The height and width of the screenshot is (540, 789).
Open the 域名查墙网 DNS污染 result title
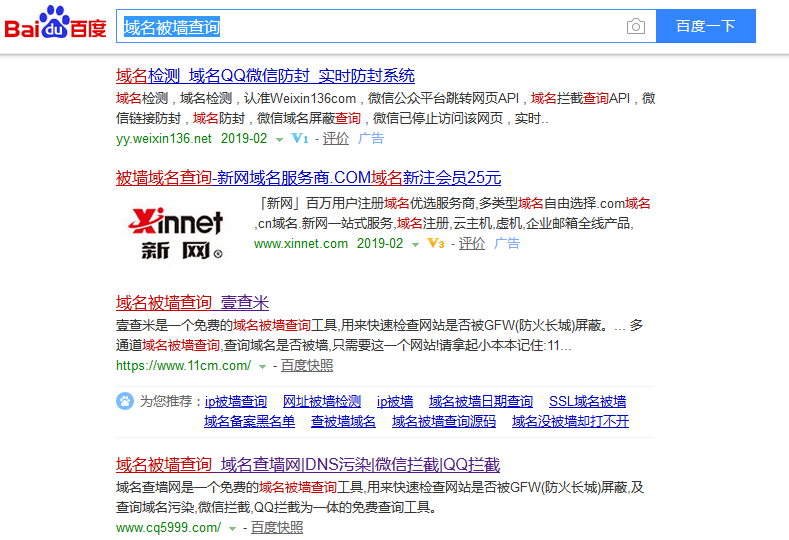click(307, 465)
